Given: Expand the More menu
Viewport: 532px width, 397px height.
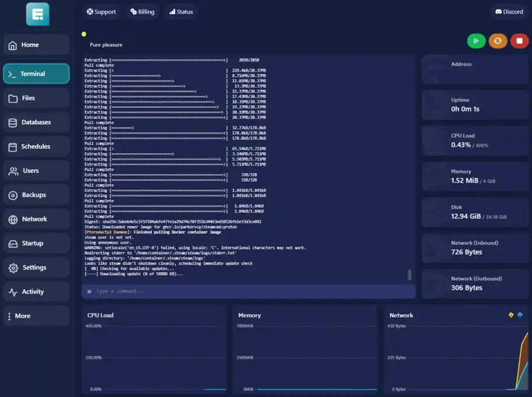Looking at the screenshot, I should (x=36, y=316).
